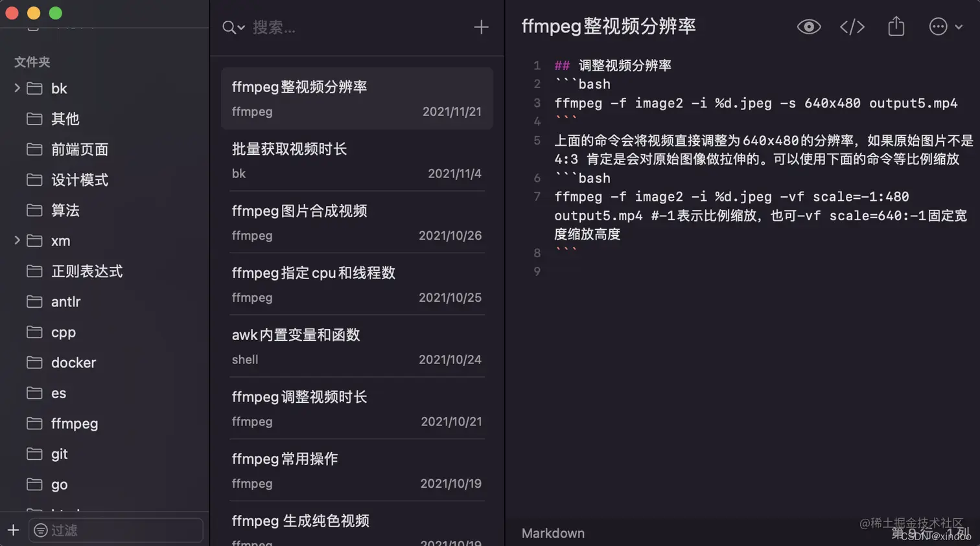Click the 过滤 filter input field

[x=117, y=531]
